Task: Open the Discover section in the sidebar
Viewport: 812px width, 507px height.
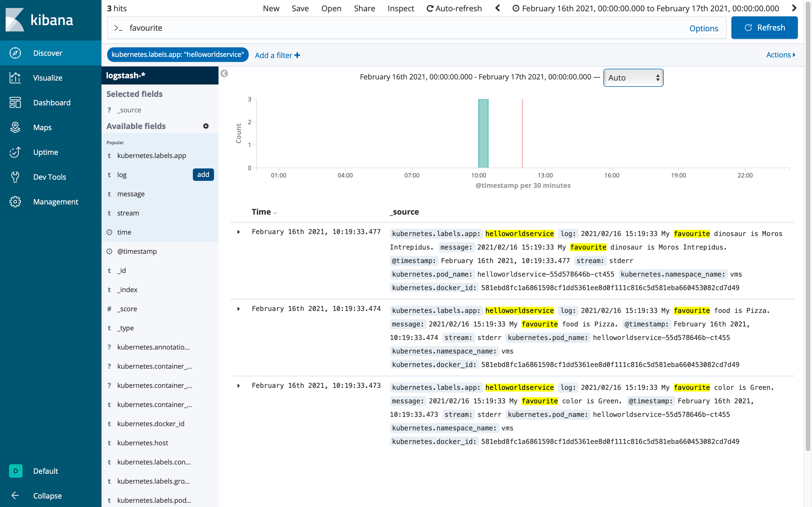Action: coord(47,53)
